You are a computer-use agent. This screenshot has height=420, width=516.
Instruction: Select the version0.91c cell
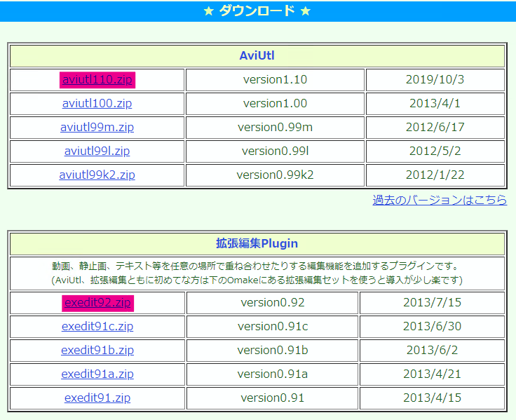[x=273, y=327]
